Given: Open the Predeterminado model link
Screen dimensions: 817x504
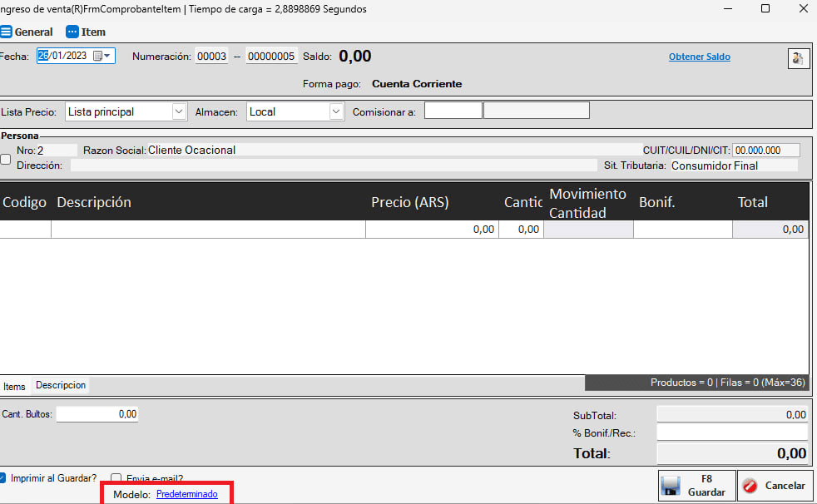Looking at the screenshot, I should (x=186, y=494).
